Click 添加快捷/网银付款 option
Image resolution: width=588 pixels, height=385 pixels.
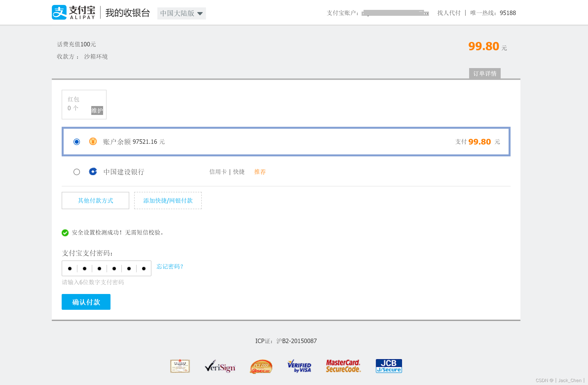point(168,201)
